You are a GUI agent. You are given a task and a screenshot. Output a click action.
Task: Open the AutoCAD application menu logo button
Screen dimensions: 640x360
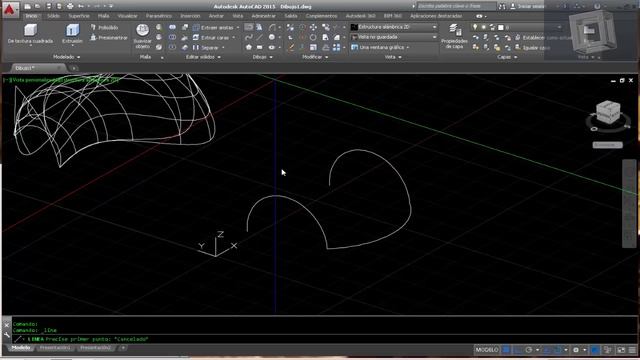pyautogui.click(x=10, y=9)
